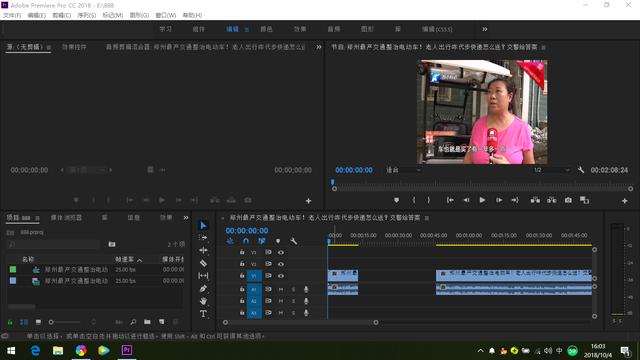Adjust the project panel thumbnail zoom slider
Screen dimensions: 640x360
point(65,322)
